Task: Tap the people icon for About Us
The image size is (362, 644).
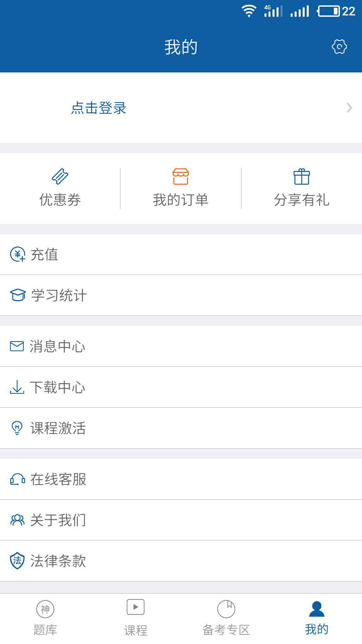Action: (x=17, y=520)
